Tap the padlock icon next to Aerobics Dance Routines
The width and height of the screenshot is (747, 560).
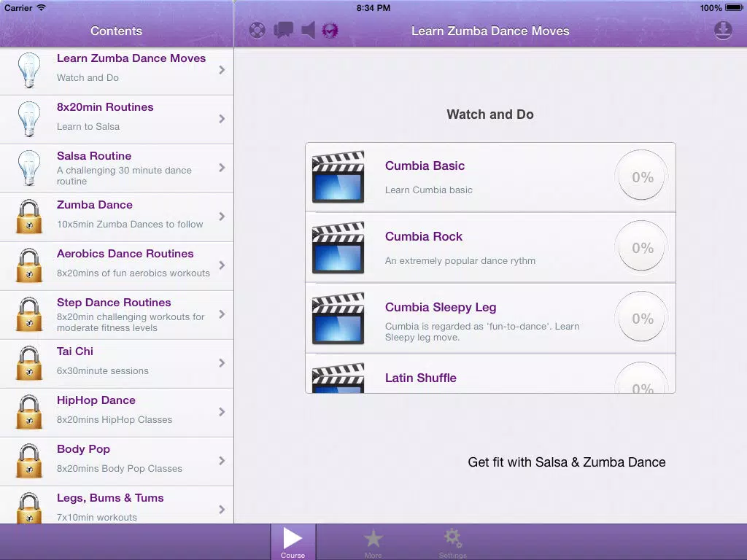tap(29, 265)
